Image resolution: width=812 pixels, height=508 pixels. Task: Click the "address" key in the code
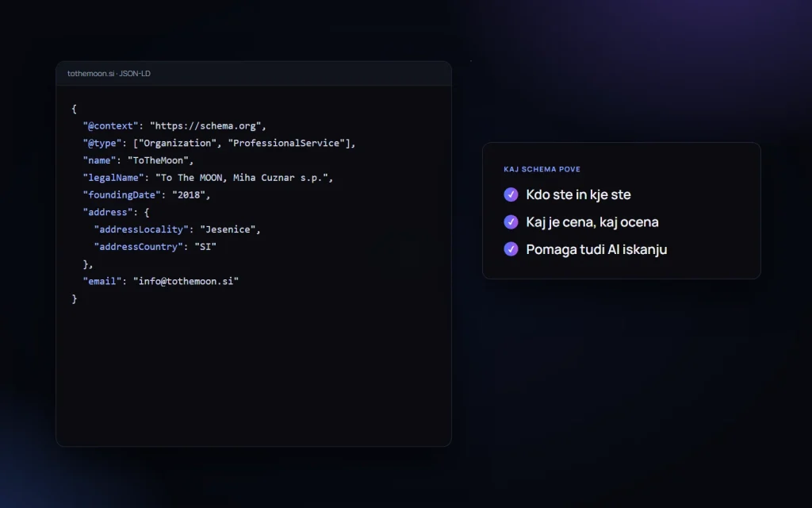[108, 212]
